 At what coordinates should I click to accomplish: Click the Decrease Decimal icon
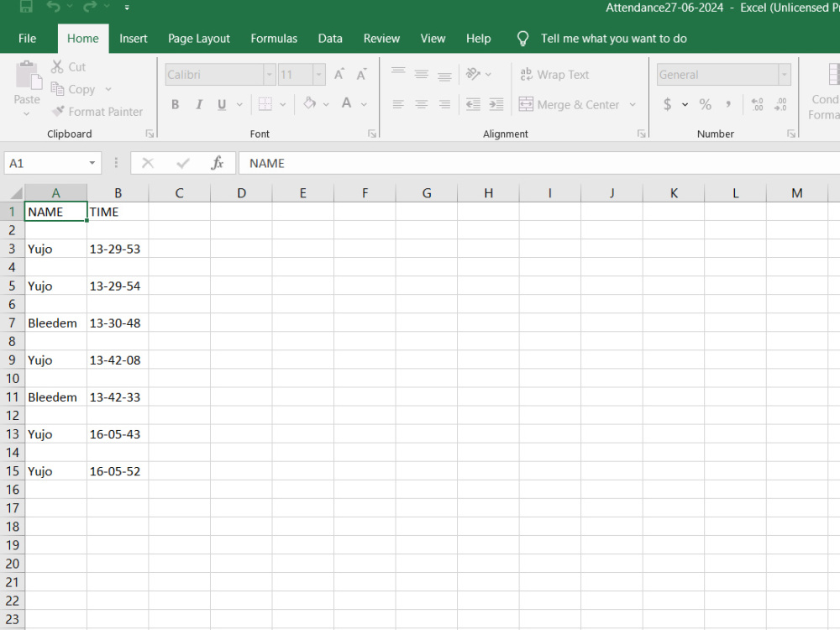point(781,104)
